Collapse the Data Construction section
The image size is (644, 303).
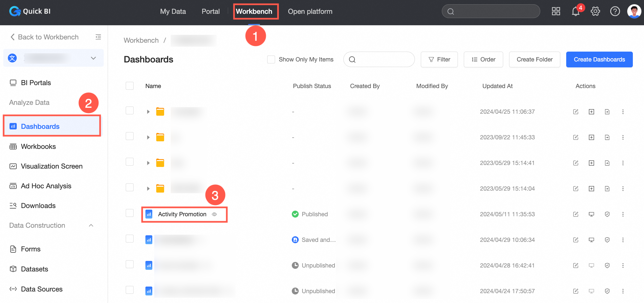tap(91, 225)
